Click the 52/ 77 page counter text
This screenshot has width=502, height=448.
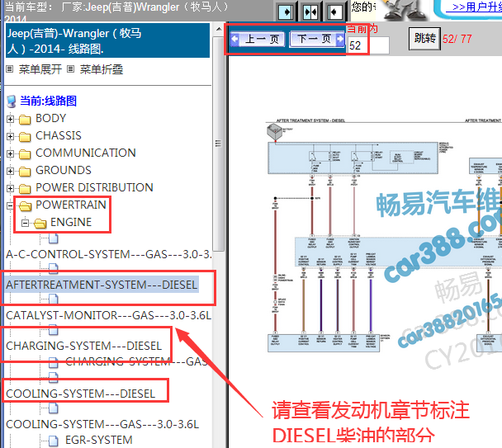[x=457, y=39]
